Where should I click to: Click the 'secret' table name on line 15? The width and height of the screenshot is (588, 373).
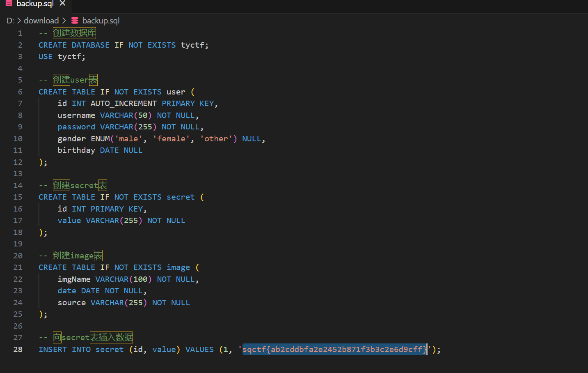(181, 197)
